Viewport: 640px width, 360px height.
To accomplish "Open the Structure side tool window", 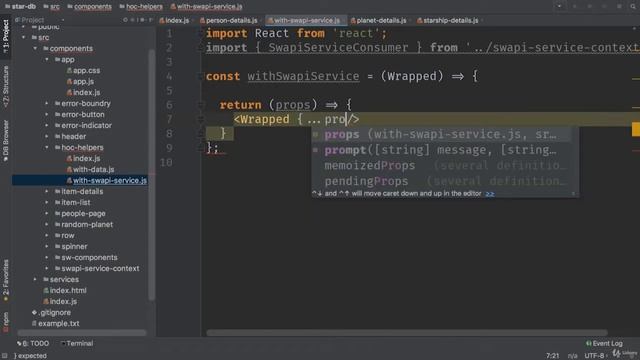I will coord(6,87).
